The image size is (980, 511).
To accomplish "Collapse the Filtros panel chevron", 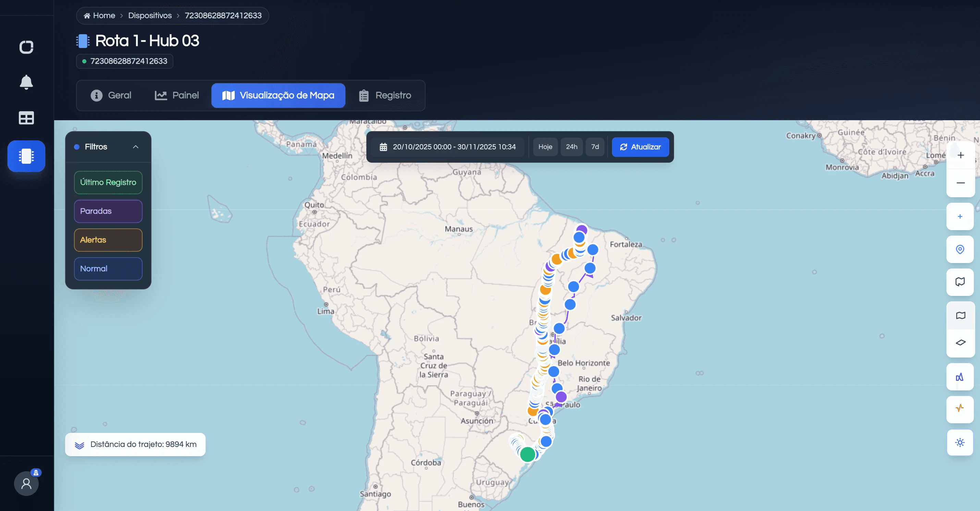I will [135, 147].
